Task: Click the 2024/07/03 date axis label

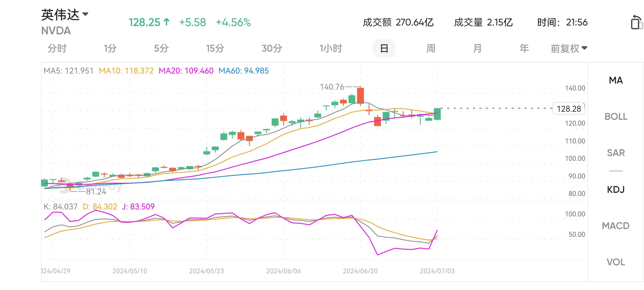Action: tap(437, 271)
